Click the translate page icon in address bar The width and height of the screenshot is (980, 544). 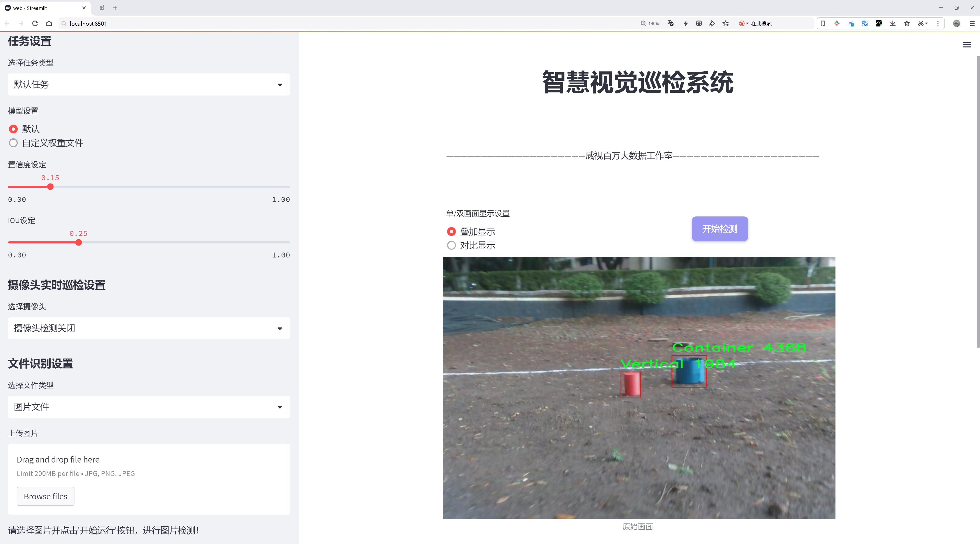pyautogui.click(x=671, y=24)
